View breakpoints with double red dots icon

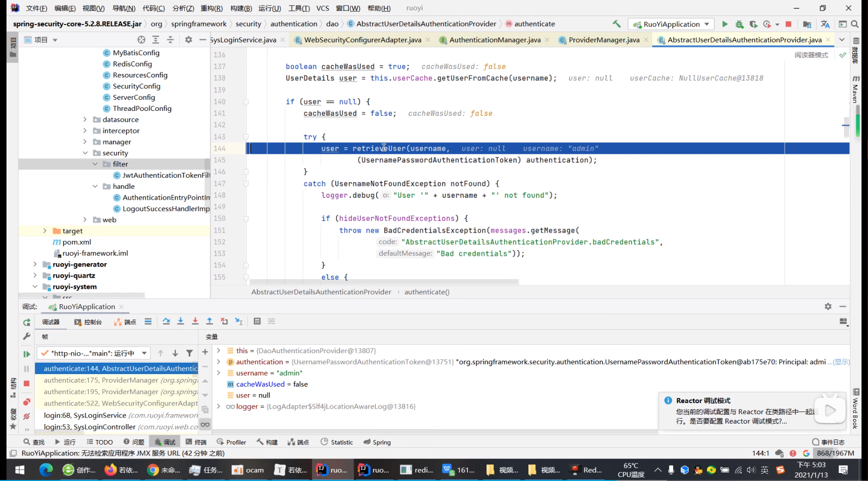[26, 402]
